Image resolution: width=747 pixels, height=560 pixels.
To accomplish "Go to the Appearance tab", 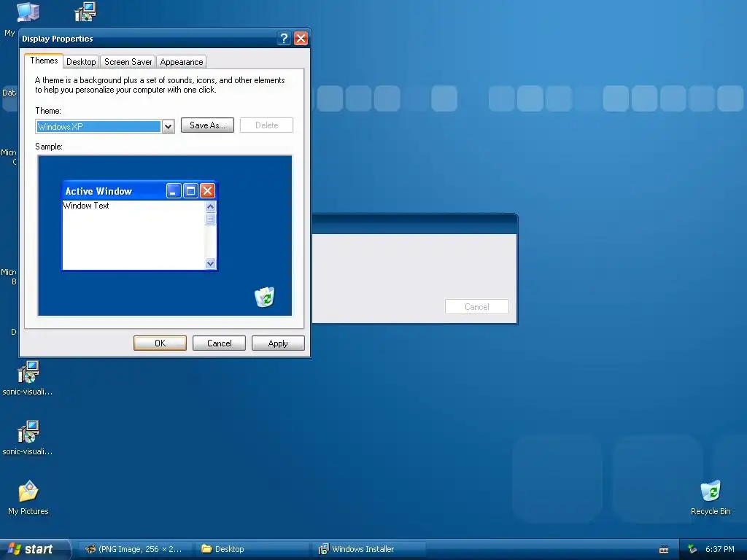I will 182,62.
